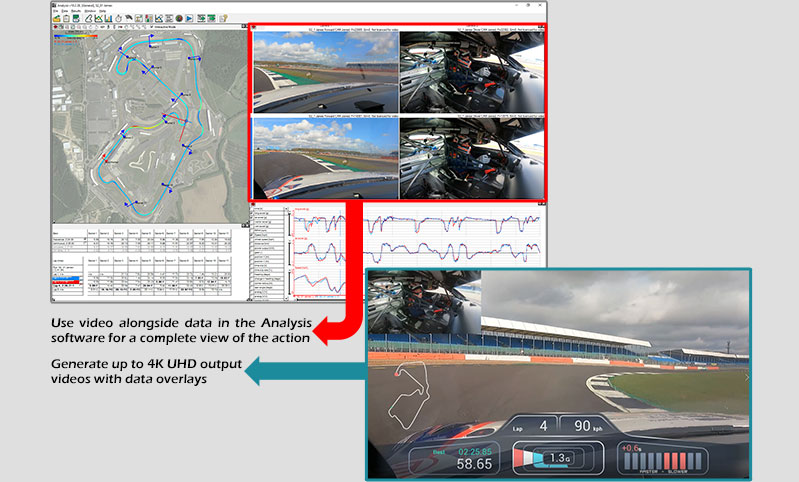Select the blue highlighted lap in lap list

66,279
